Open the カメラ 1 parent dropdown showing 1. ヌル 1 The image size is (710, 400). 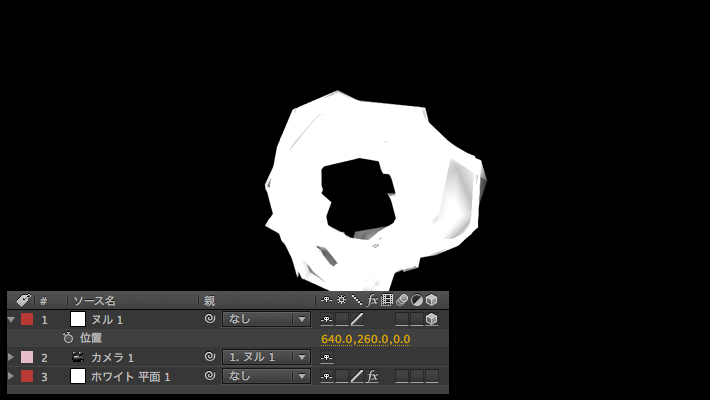pyautogui.click(x=267, y=357)
